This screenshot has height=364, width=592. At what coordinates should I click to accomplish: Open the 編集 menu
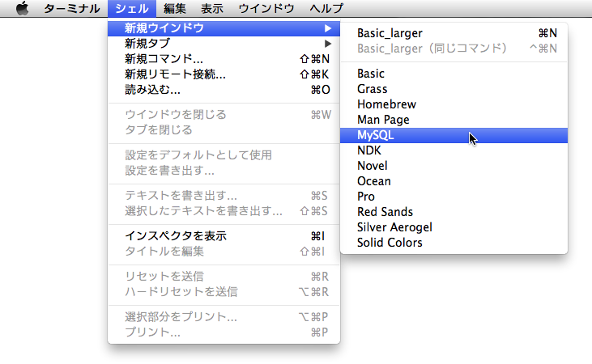point(174,8)
